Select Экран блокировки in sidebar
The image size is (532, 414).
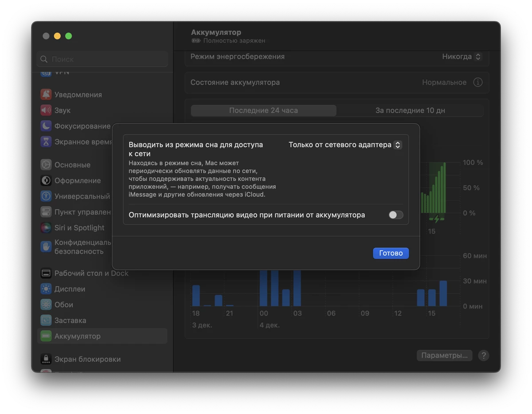point(102,359)
